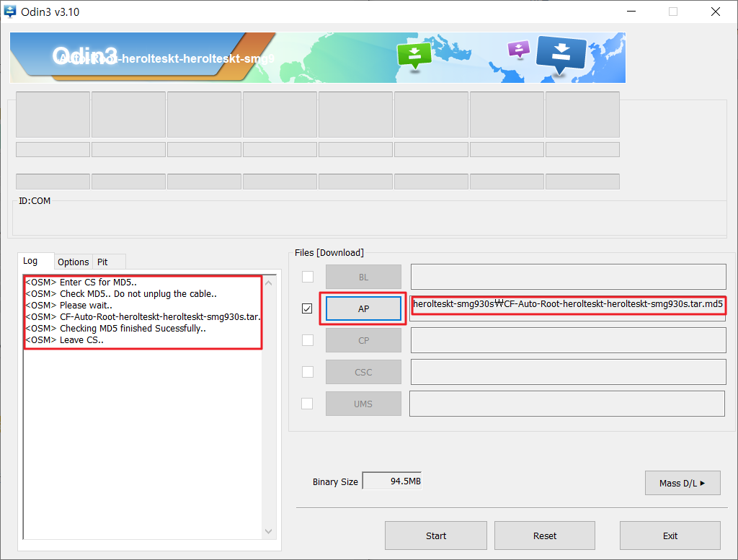Click the Reset button
Screen dimensions: 738x560
[x=545, y=535]
